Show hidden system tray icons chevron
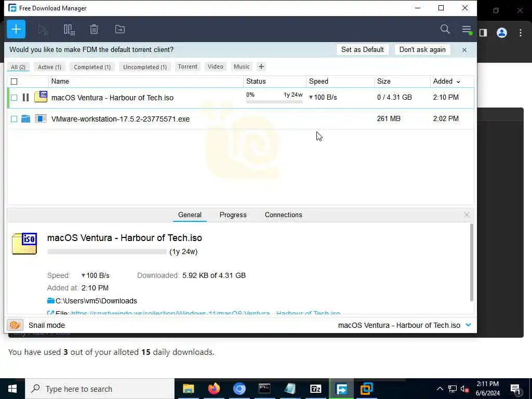 pyautogui.click(x=440, y=389)
